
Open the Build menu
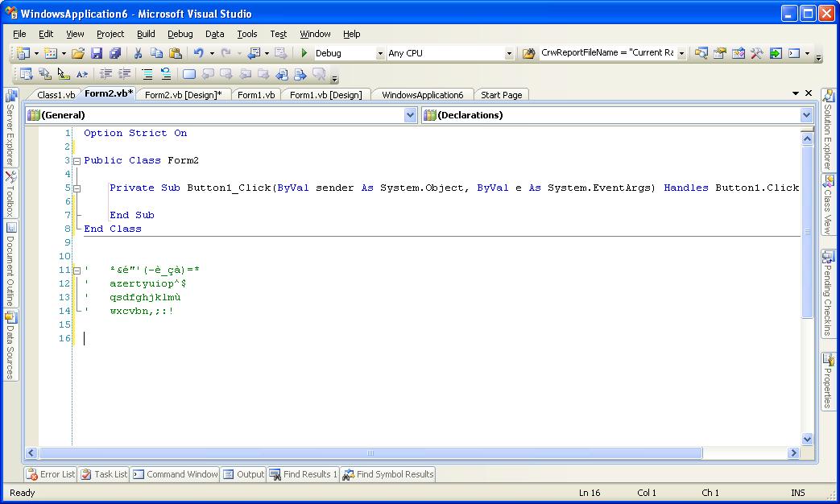click(146, 34)
